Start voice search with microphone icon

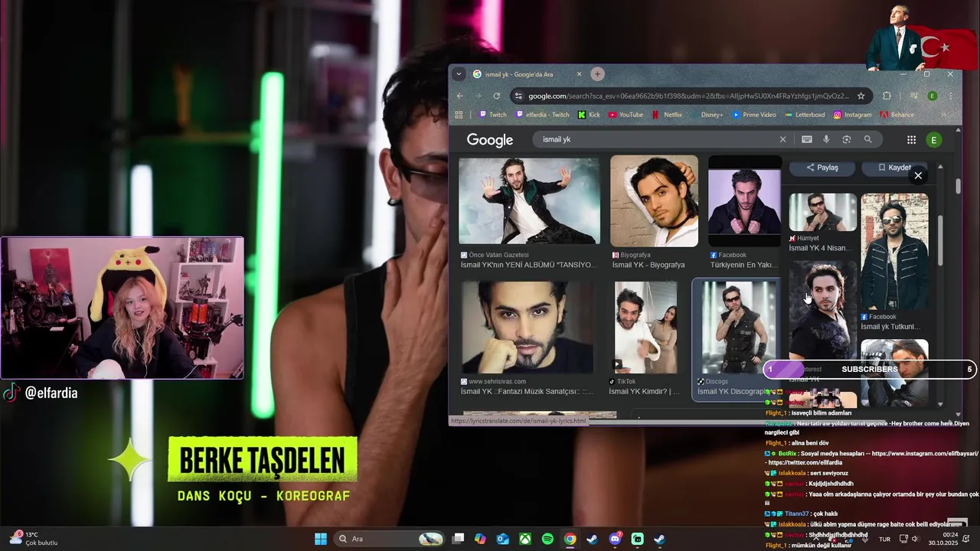[826, 139]
